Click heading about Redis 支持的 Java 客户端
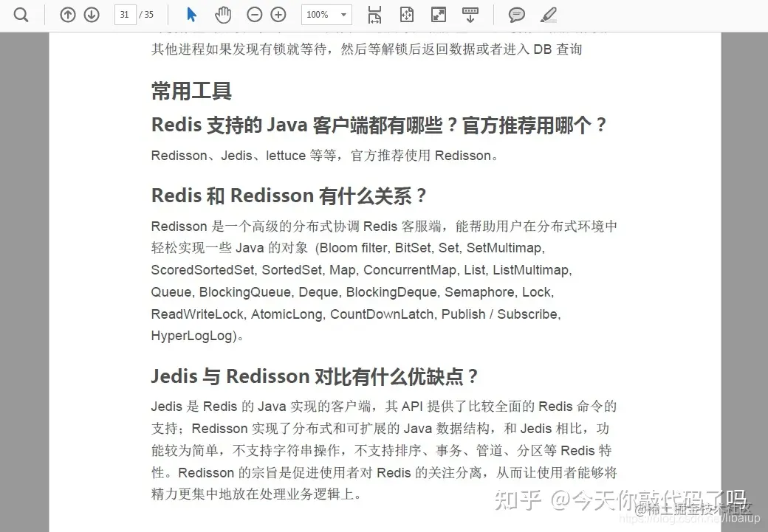Image resolution: width=768 pixels, height=532 pixels. (x=379, y=125)
